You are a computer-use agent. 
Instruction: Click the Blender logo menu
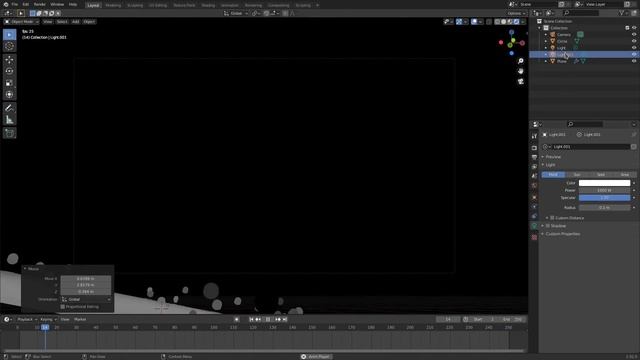point(6,4)
